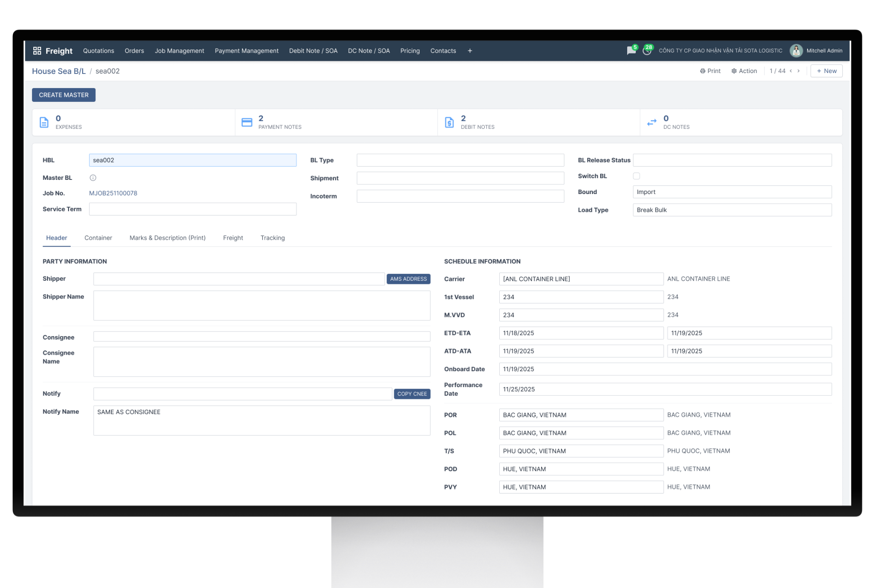877x588 pixels.
Task: Open the BL Type dropdown field
Action: click(x=460, y=160)
